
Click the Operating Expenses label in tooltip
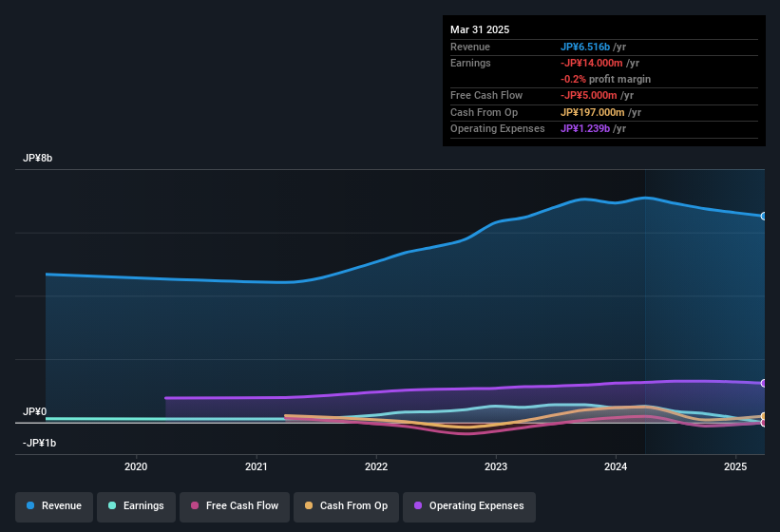498,129
